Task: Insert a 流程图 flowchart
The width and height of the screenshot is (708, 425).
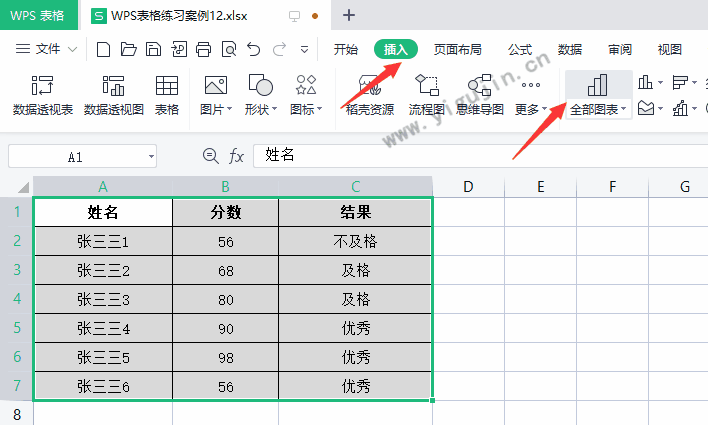Action: point(427,95)
